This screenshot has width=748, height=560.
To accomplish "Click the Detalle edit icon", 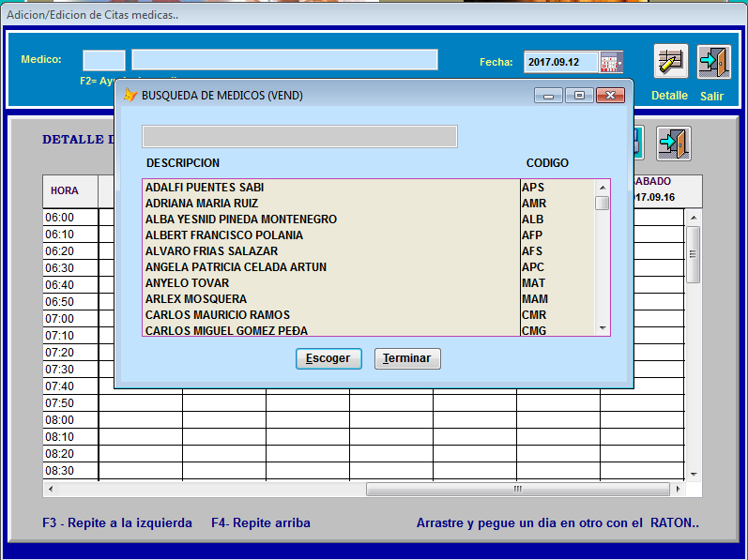I will click(x=671, y=61).
